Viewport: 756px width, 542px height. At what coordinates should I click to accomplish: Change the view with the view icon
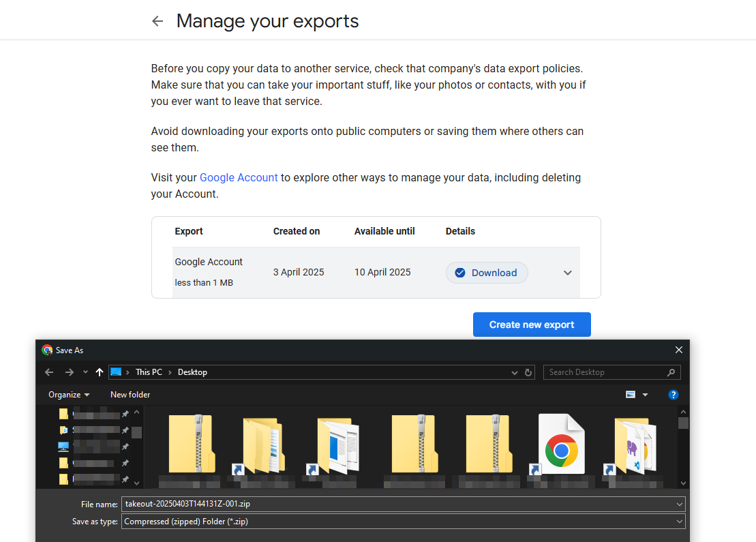click(x=630, y=395)
